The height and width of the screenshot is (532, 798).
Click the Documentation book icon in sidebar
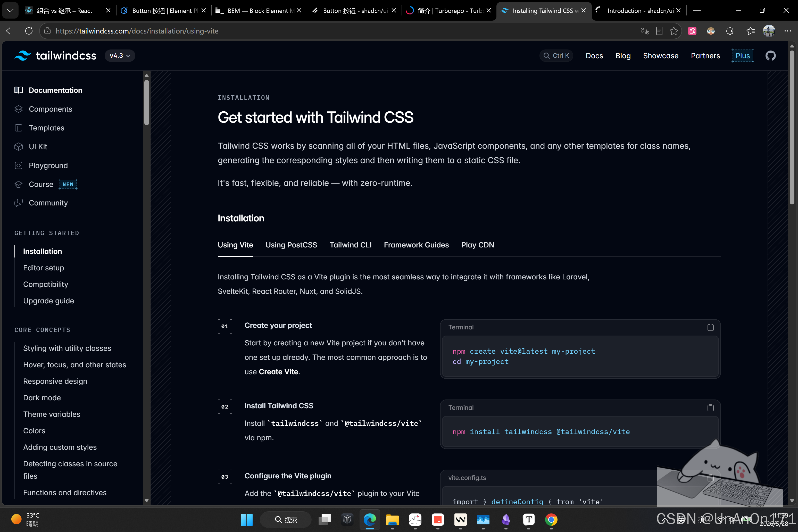click(x=19, y=90)
